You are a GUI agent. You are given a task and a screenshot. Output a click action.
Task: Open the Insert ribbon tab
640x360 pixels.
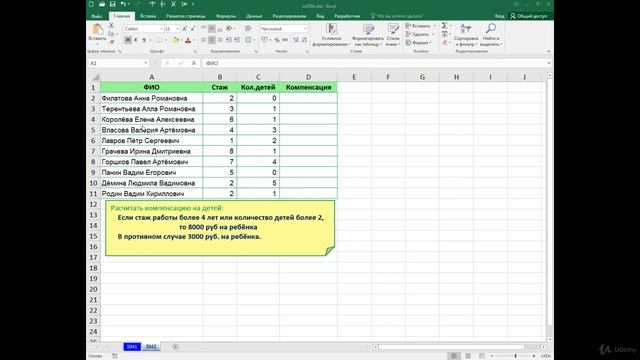tap(148, 16)
